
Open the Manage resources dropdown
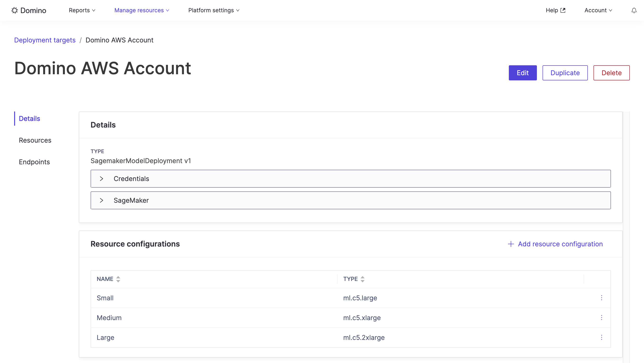coord(142,10)
